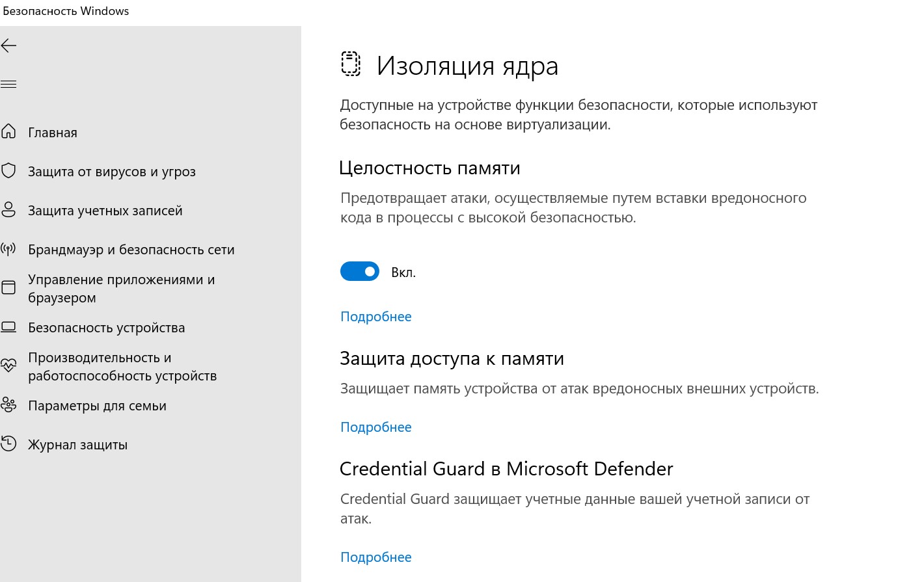Click the protection history clock icon
The width and height of the screenshot is (924, 582).
pyautogui.click(x=8, y=444)
